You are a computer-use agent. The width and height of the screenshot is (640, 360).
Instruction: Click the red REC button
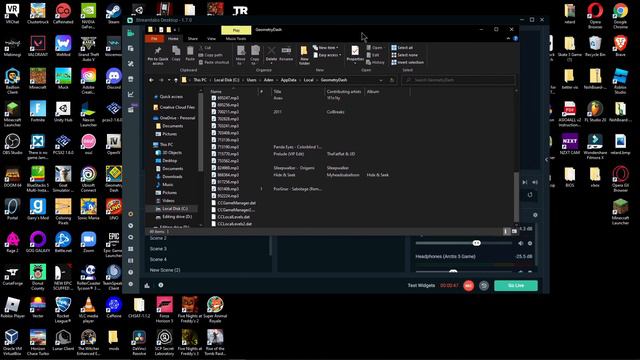468,286
